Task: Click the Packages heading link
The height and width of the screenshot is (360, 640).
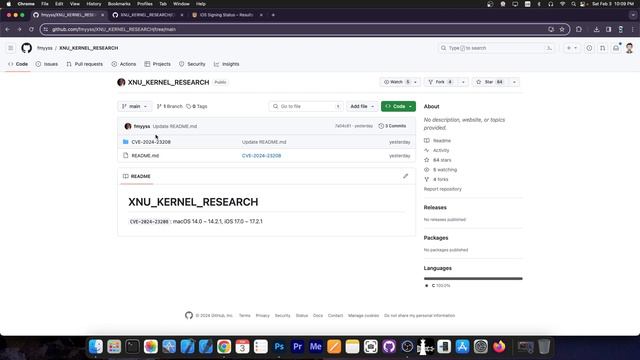Action: click(436, 238)
